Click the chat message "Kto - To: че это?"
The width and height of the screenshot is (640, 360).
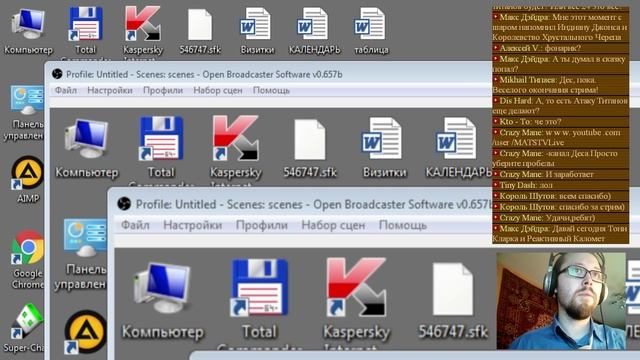coord(560,122)
